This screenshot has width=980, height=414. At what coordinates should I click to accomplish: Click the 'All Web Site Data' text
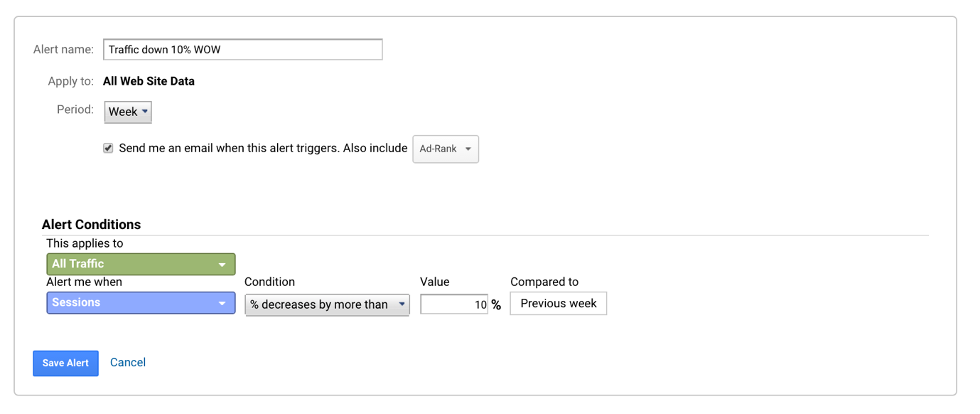click(149, 81)
